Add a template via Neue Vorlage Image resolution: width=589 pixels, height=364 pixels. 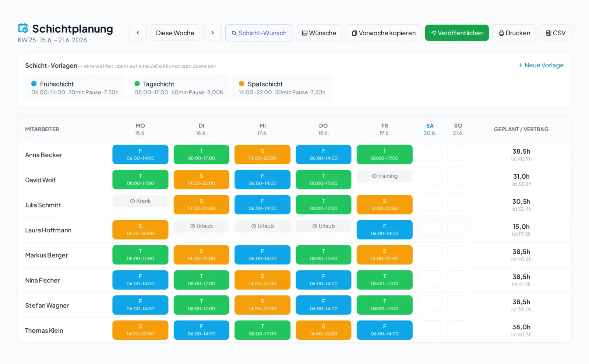pyautogui.click(x=541, y=65)
